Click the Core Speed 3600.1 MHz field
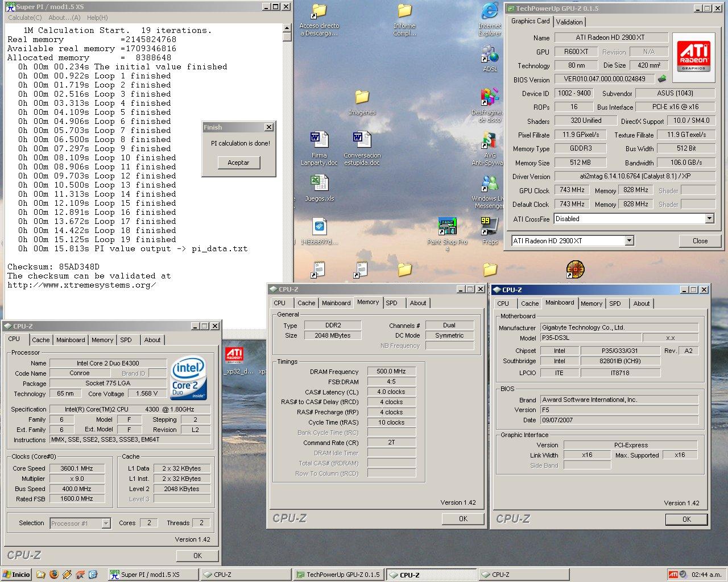728x582 pixels. click(77, 468)
